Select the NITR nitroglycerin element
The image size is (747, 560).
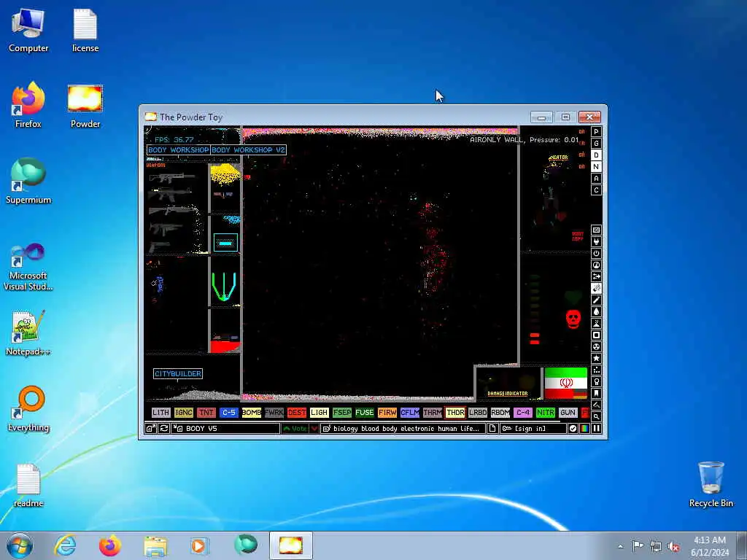(x=546, y=413)
